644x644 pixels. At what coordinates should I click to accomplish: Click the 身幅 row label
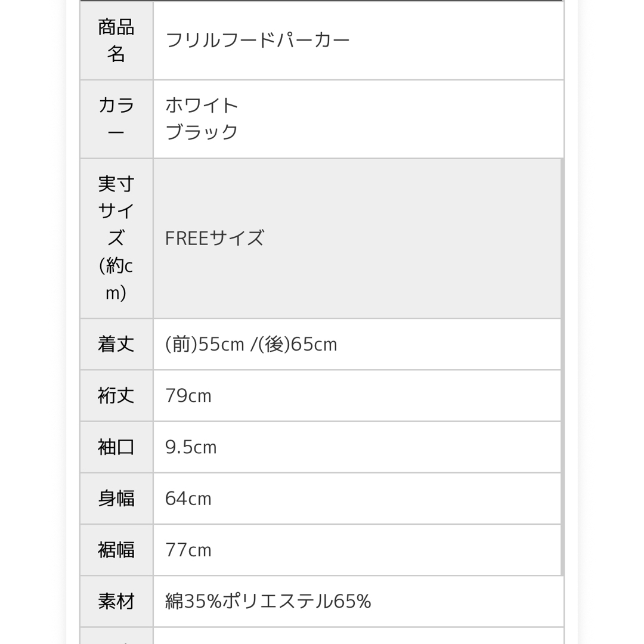coord(116,498)
